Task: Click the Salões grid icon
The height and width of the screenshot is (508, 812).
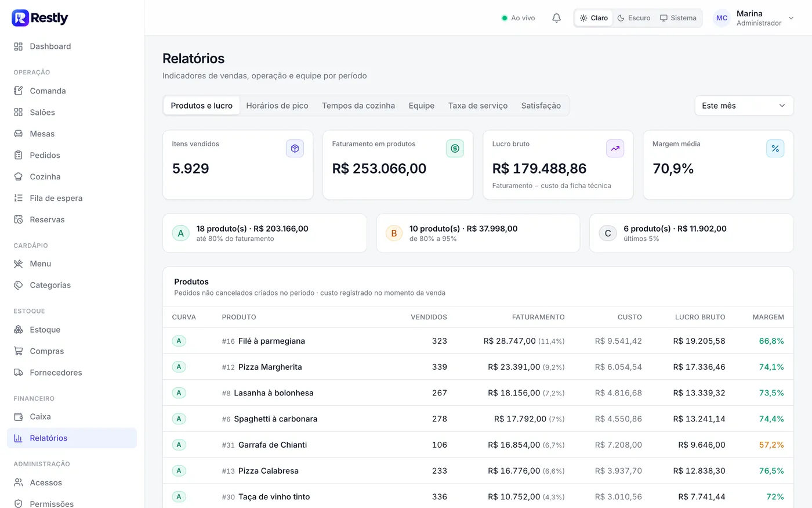Action: [19, 113]
